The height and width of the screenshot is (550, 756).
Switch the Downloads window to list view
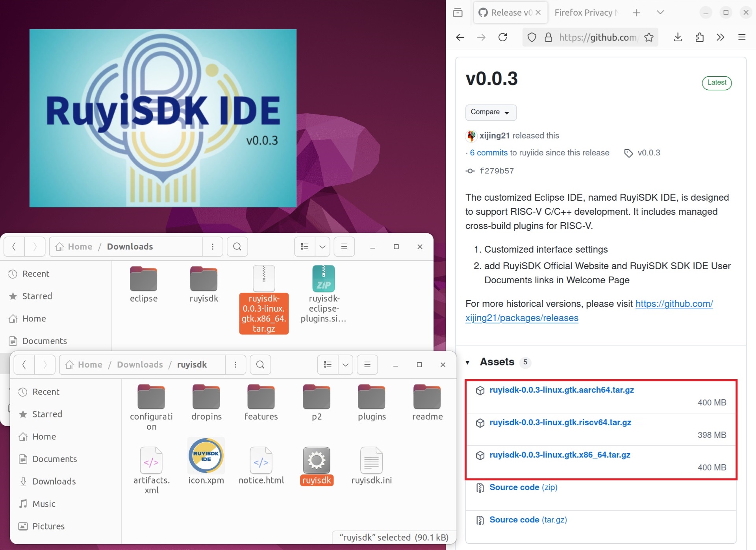(x=304, y=247)
